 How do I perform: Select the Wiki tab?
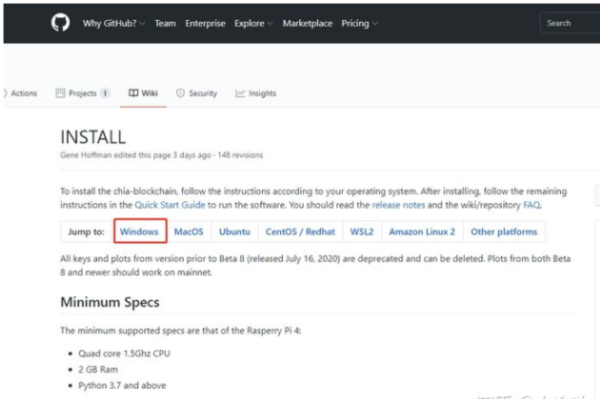(143, 93)
